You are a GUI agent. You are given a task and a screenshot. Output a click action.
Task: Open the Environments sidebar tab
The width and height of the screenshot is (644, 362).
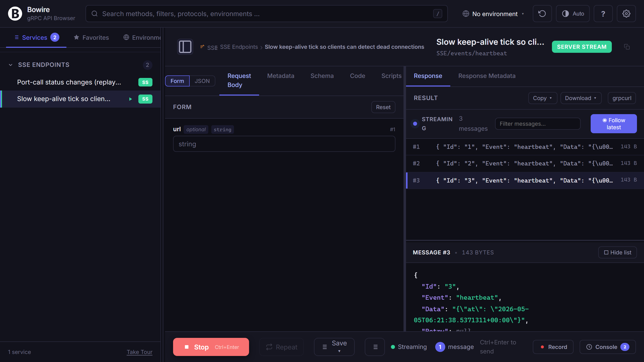(142, 37)
